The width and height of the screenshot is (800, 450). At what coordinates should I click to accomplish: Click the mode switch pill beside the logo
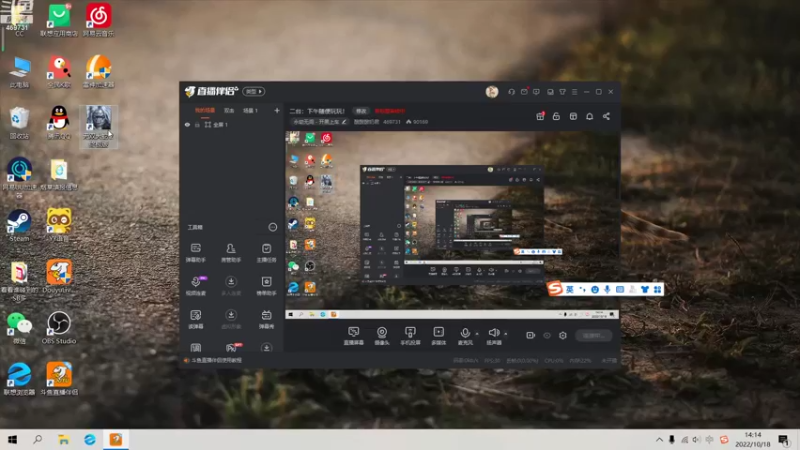(254, 91)
